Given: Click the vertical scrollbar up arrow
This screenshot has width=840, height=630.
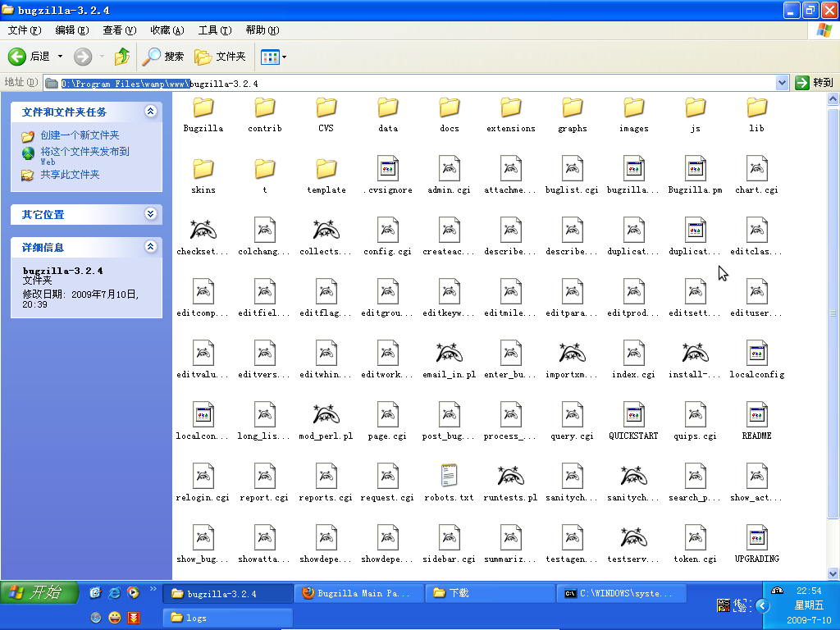Looking at the screenshot, I should (x=833, y=98).
